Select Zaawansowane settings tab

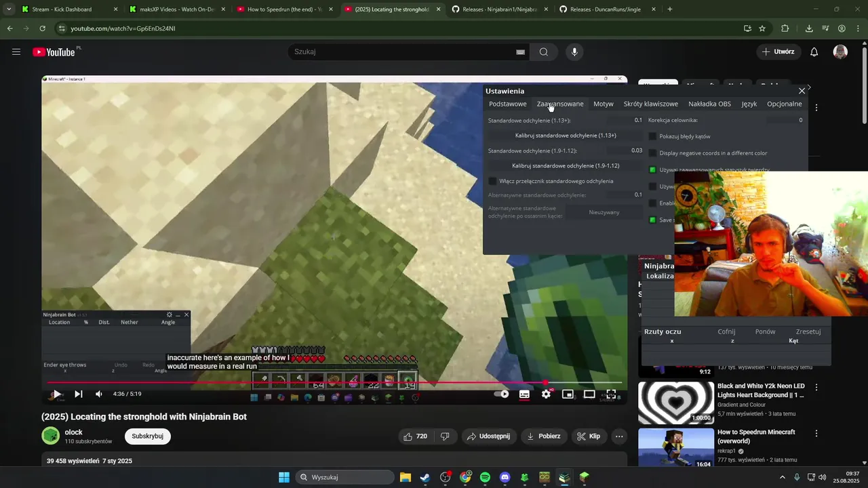click(560, 104)
